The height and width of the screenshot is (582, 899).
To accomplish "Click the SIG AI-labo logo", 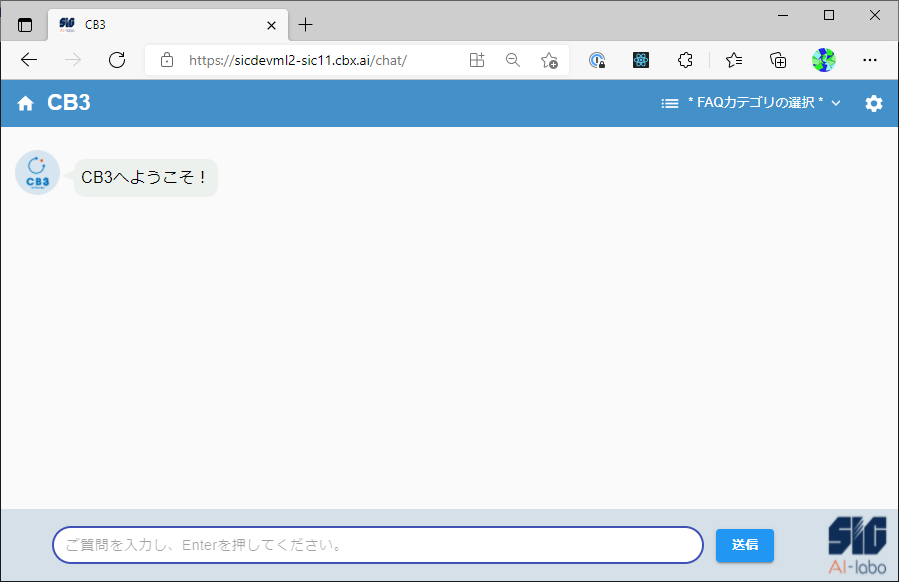I will (x=856, y=545).
